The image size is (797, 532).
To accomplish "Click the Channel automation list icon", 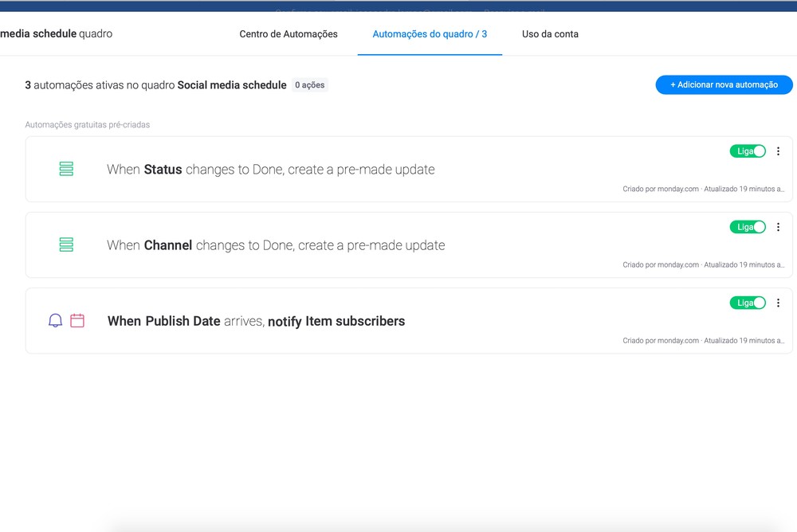I will [x=66, y=244].
